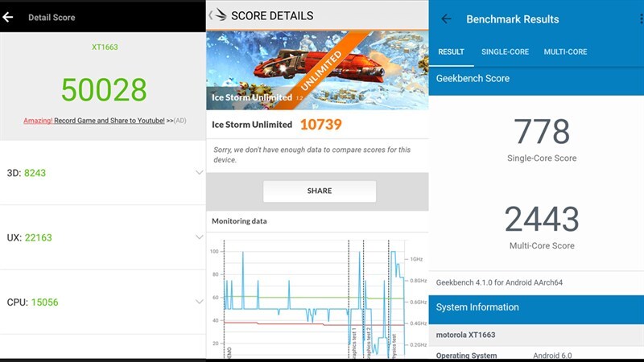Open the Record Game and Share to Youtube link

tap(94, 120)
